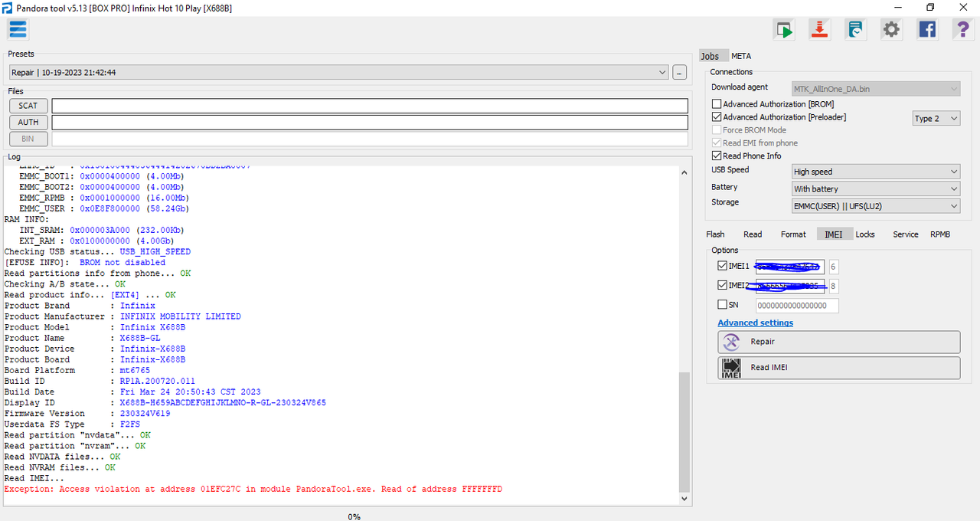Click the IMEI barcode icon on Read IMEI
The height and width of the screenshot is (521, 980).
coord(731,368)
